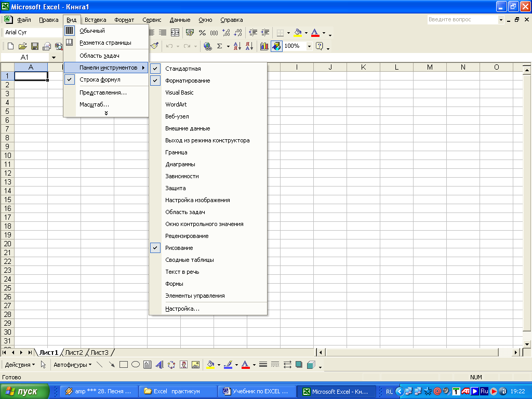Click the Insert Hyperlink globe icon

tap(208, 46)
